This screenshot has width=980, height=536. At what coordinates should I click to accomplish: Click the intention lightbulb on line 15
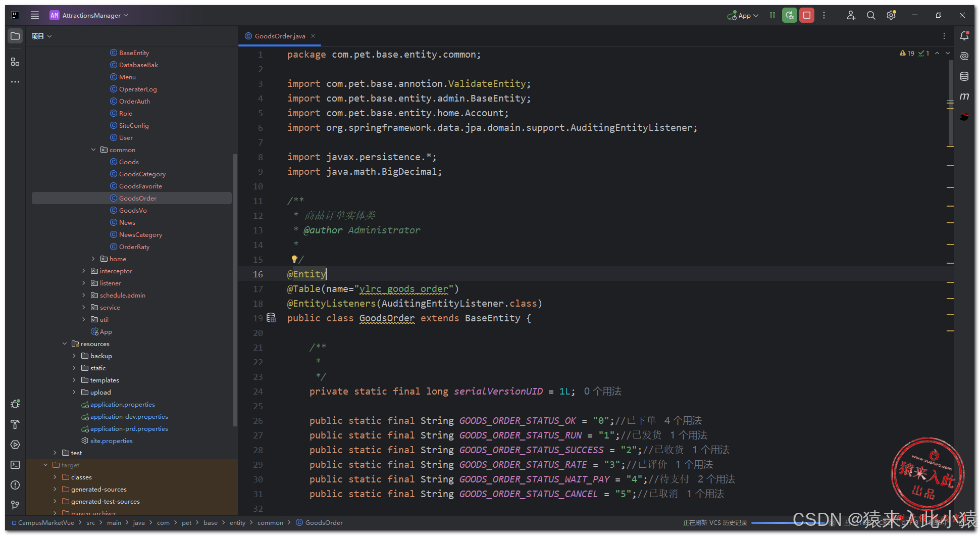294,259
